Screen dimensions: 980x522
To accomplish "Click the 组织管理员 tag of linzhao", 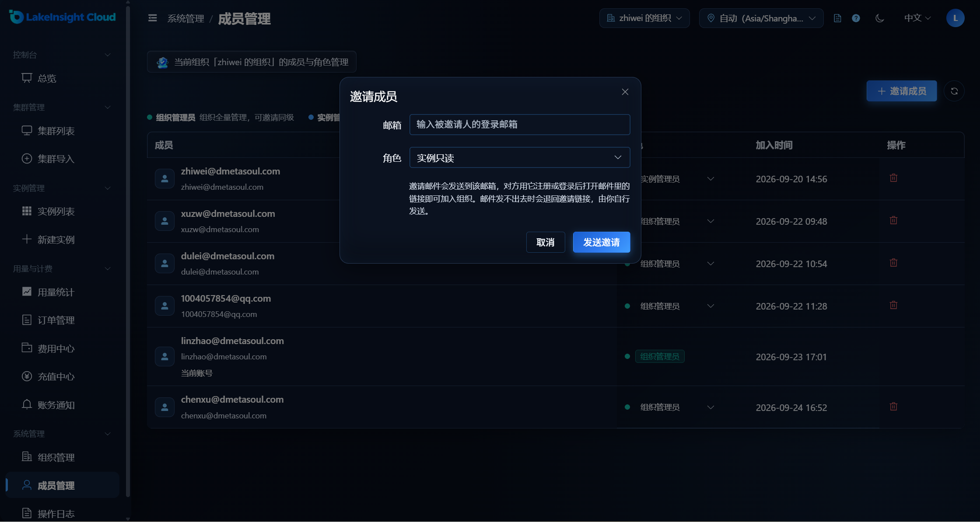I will (x=660, y=356).
